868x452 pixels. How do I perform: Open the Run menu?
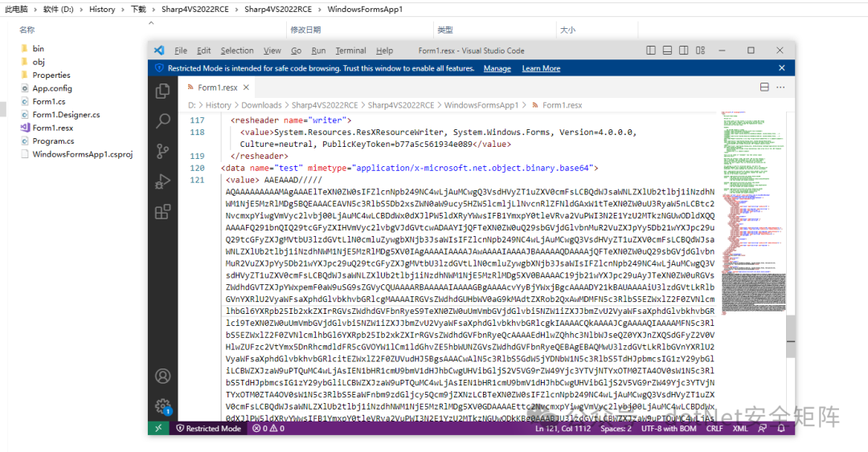pos(318,51)
